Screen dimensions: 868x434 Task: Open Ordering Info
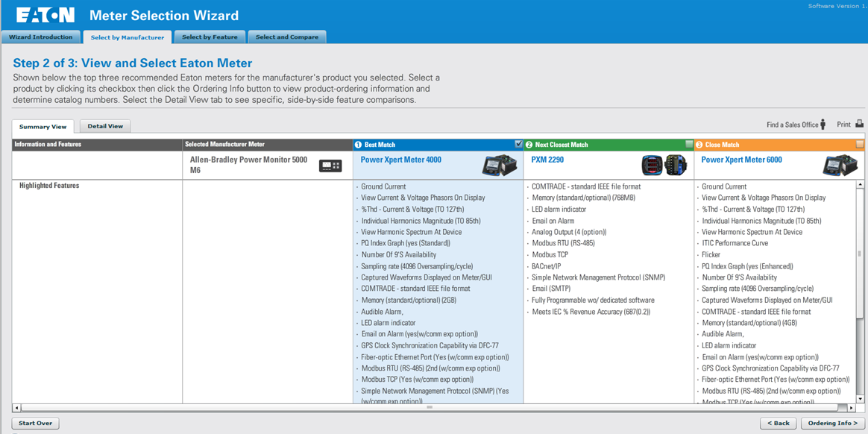pos(832,423)
